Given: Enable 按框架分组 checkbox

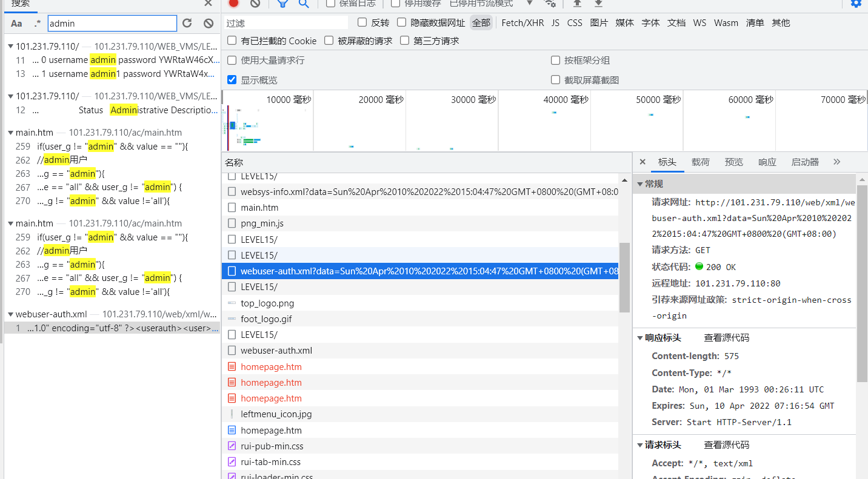Looking at the screenshot, I should [x=555, y=60].
